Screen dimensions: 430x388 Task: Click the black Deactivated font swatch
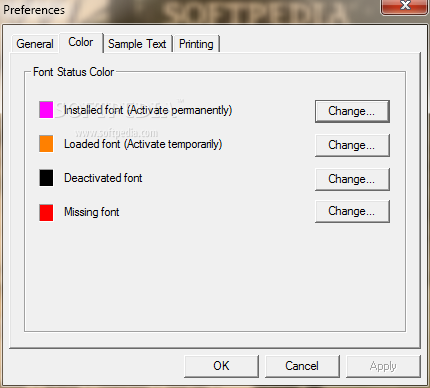click(46, 178)
